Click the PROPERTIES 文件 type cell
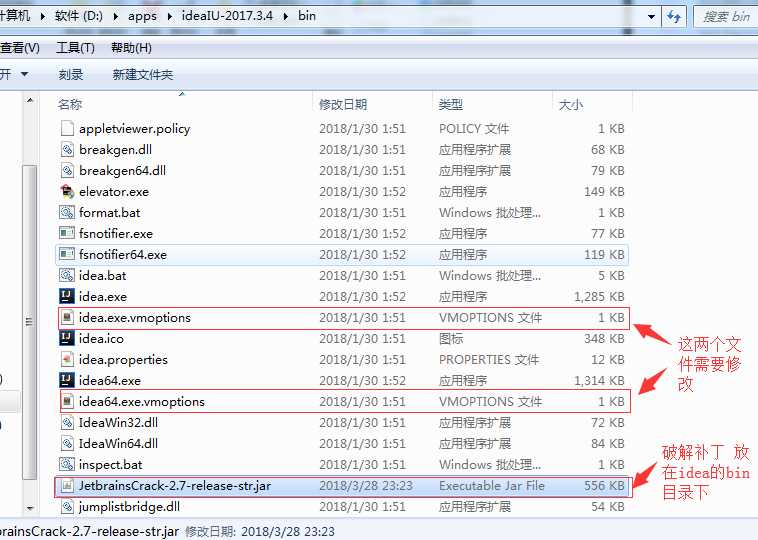This screenshot has width=758, height=540. click(489, 360)
